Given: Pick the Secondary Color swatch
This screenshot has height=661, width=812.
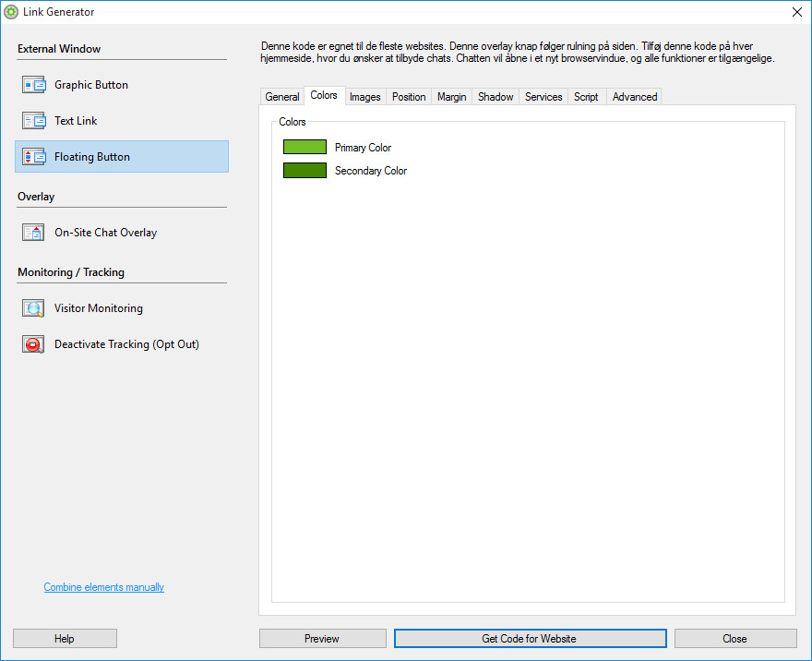Looking at the screenshot, I should coord(305,171).
